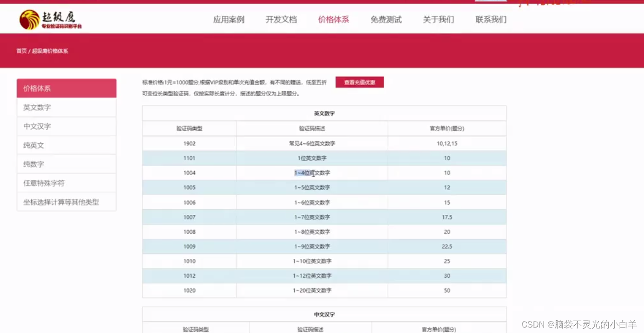Click the type cell 1020
Viewport: 644px width, 333px height.
pos(189,290)
